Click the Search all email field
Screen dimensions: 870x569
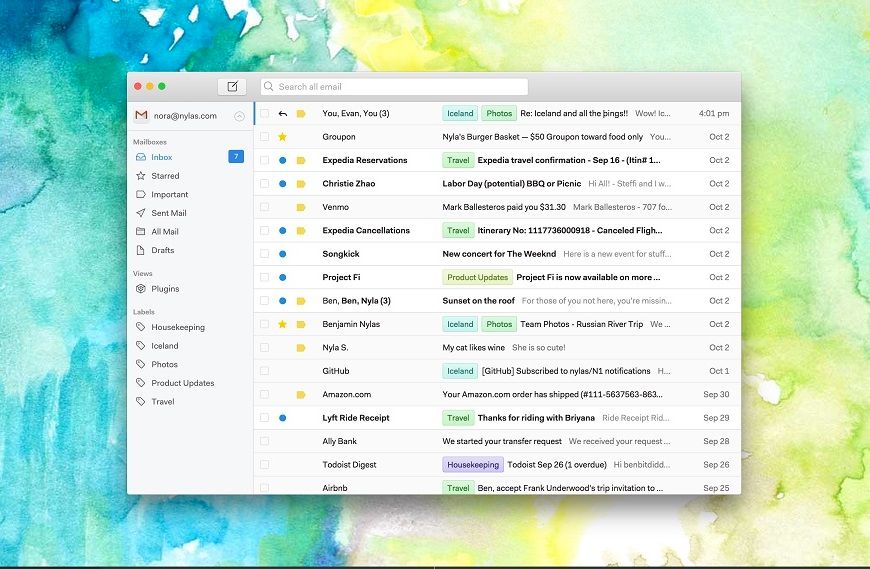(394, 87)
